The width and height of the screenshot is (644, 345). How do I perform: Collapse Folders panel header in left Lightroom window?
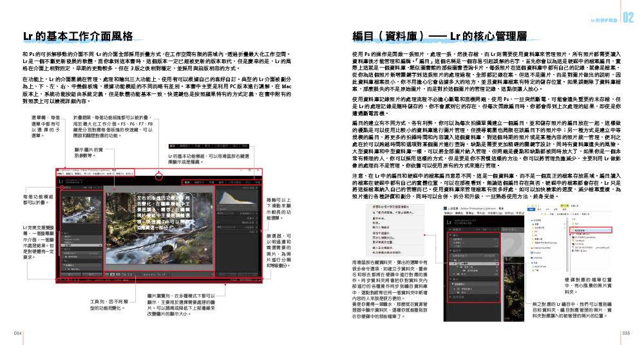click(81, 249)
